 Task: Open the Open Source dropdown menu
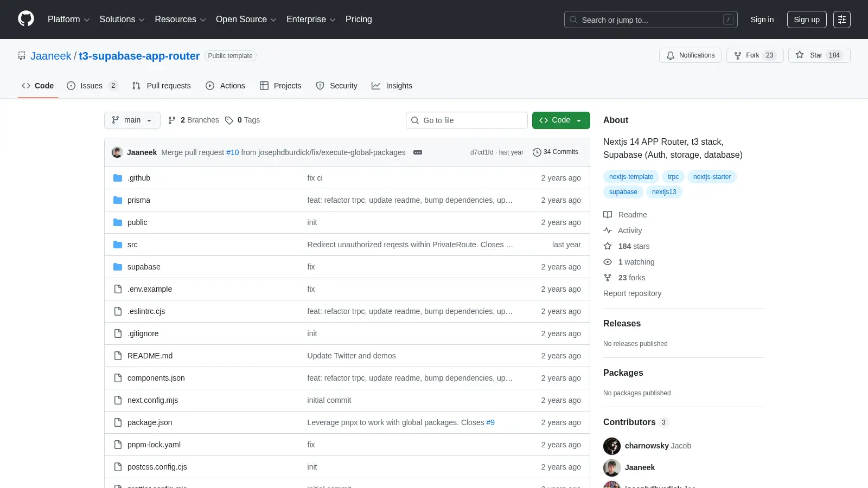tap(246, 20)
